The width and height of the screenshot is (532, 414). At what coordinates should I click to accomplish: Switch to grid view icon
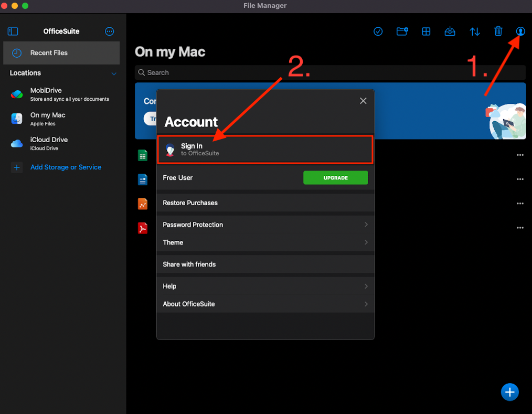(426, 31)
